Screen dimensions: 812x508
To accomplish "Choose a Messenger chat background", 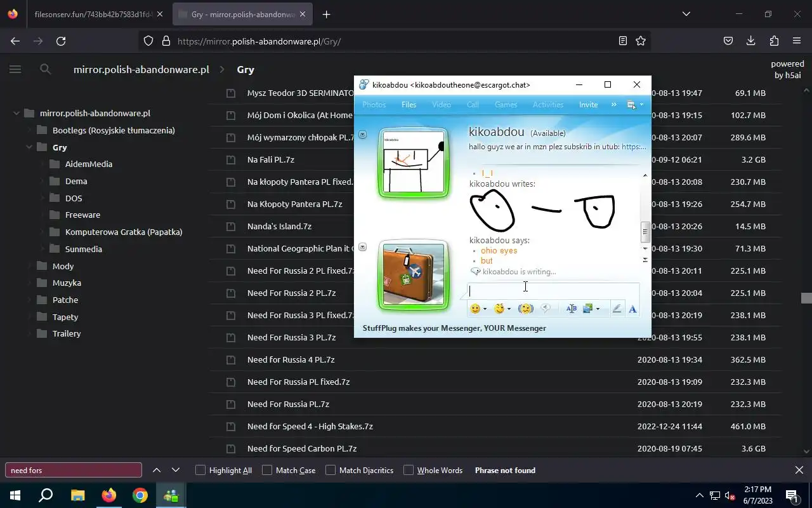I will coord(587,309).
